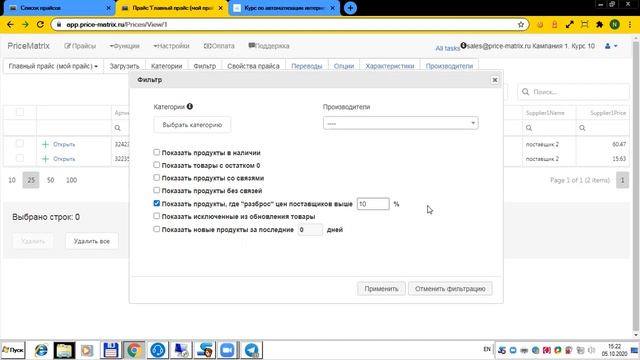Click Отменить фильтрацию button
Screen dimensions: 640x360
click(450, 289)
